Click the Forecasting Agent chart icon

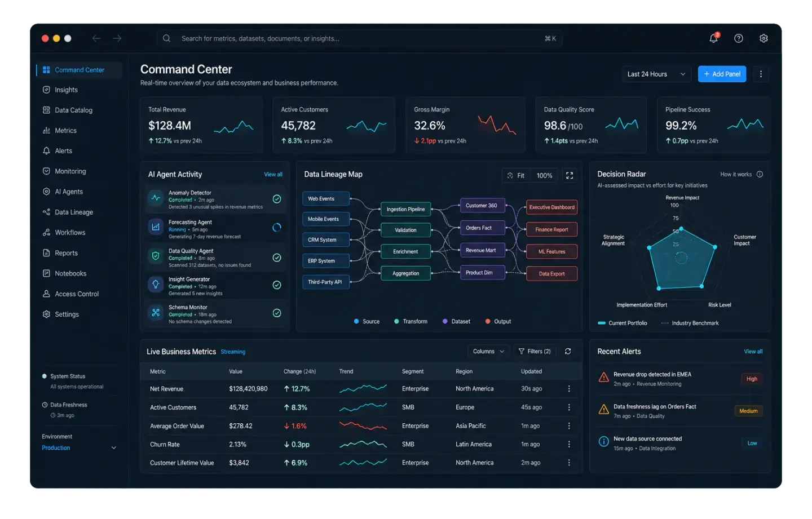click(156, 227)
